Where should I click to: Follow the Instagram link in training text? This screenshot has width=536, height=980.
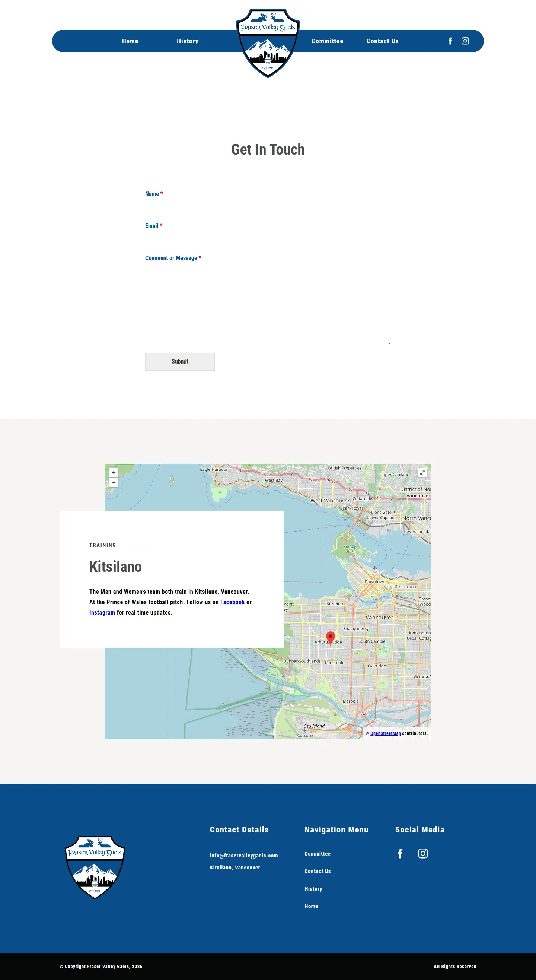(102, 612)
